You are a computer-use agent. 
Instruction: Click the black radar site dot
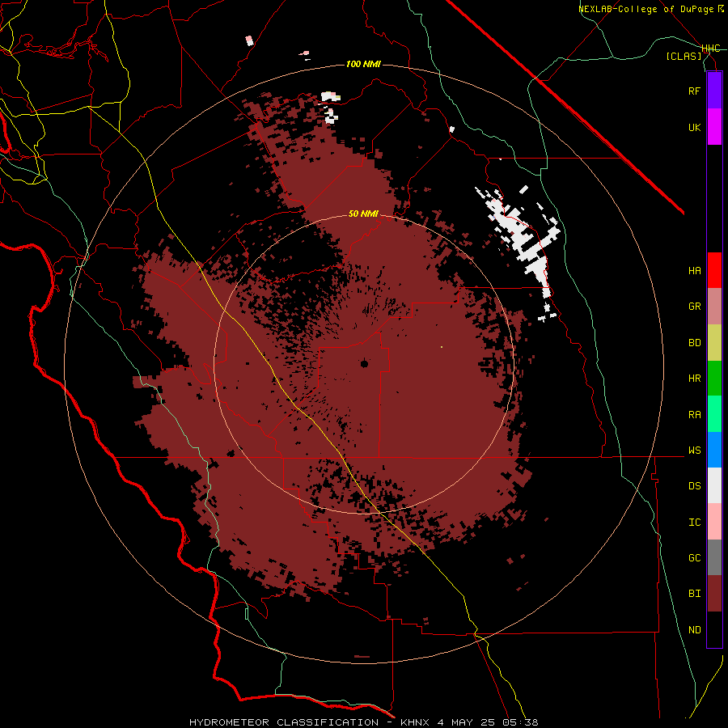point(365,364)
